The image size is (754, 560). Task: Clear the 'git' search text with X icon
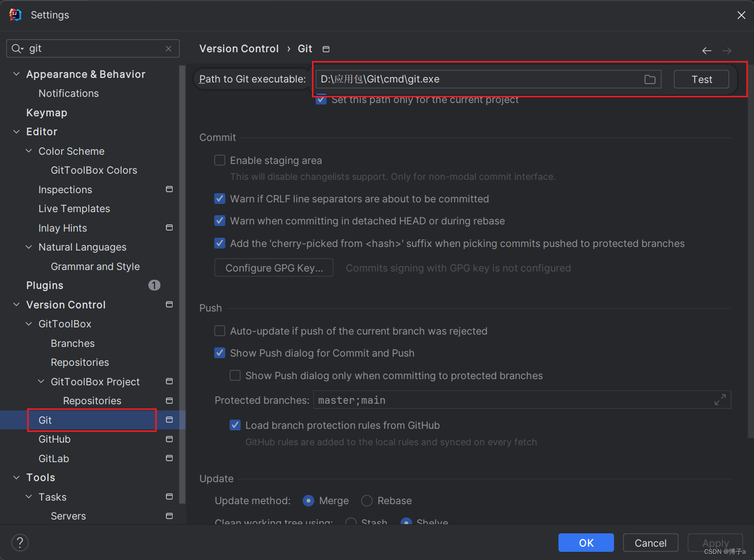click(x=169, y=49)
